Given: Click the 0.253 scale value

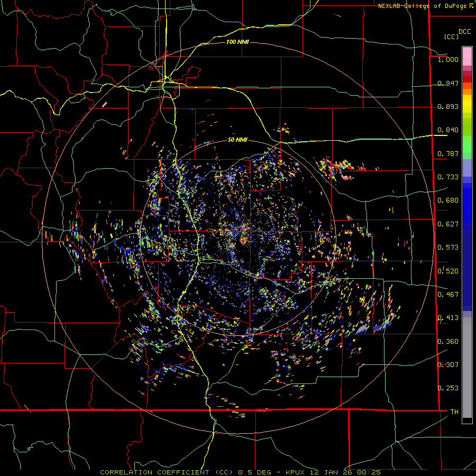Looking at the screenshot, I should coord(448,388).
